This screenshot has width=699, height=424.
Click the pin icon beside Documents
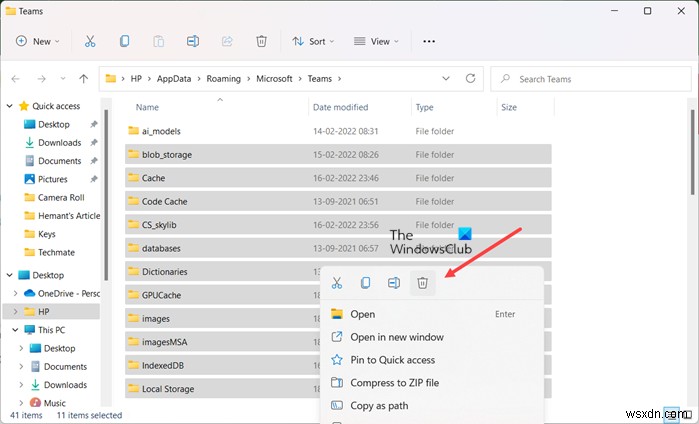[x=94, y=161]
